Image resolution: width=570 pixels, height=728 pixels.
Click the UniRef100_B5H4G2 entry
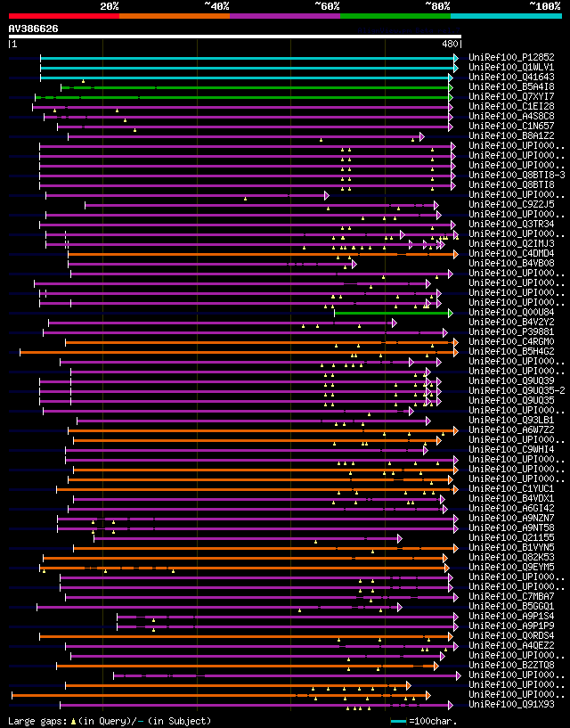click(511, 351)
